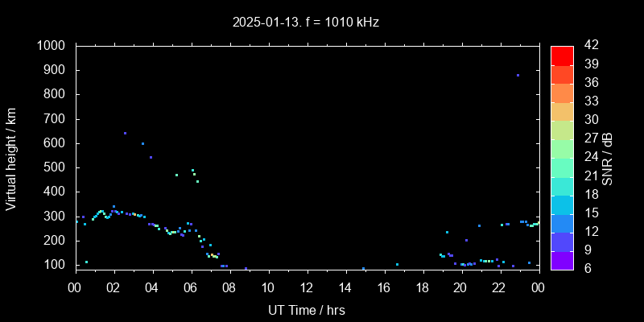Click the purple 6–9 dB colorbar segment

click(562, 259)
